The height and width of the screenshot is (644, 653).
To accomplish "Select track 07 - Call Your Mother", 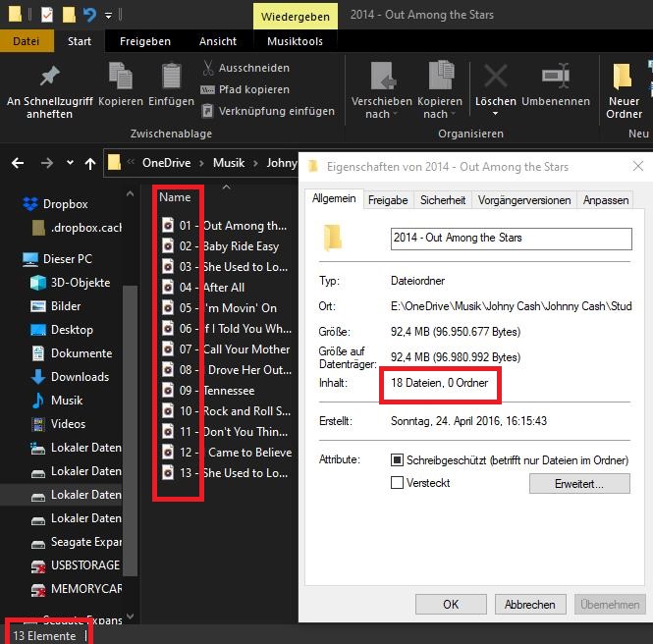I will (x=225, y=349).
